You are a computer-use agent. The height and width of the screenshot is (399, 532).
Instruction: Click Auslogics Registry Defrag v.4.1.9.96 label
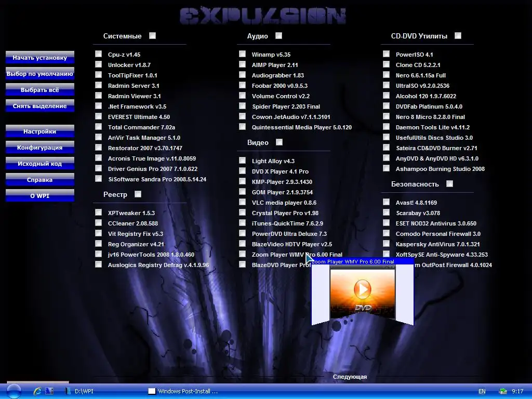(x=158, y=265)
